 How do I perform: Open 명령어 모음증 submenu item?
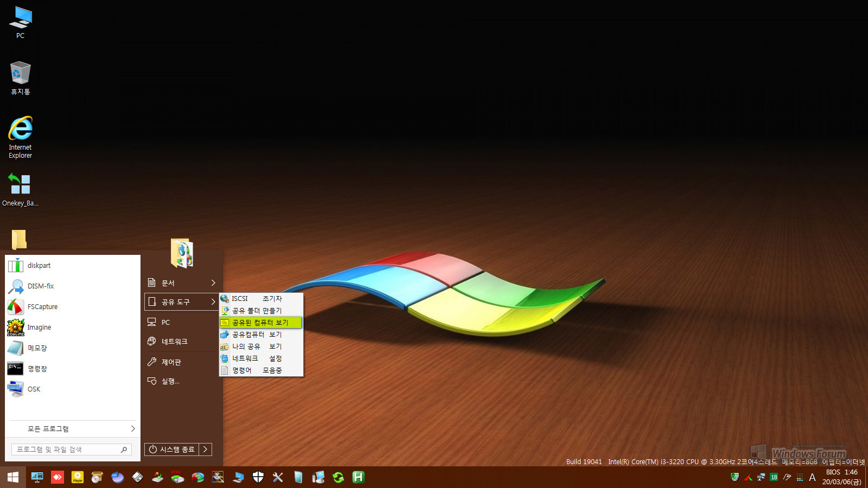(261, 370)
